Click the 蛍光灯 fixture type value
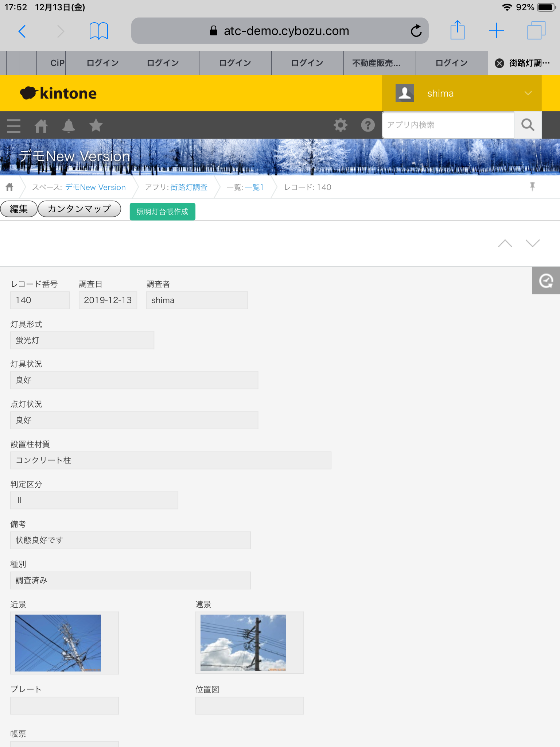The height and width of the screenshot is (747, 560). 82,340
